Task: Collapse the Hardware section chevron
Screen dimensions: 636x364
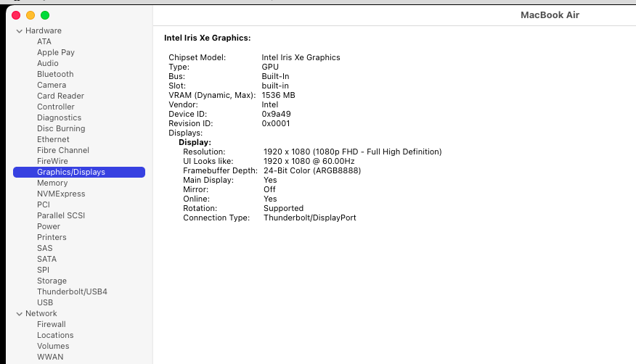Action: tap(19, 31)
